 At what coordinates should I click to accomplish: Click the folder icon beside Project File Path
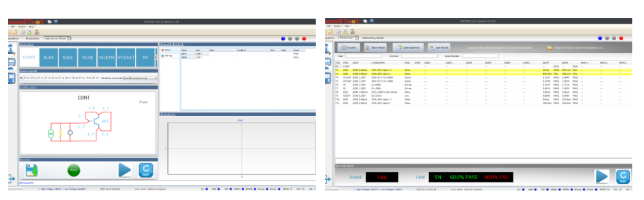click(x=550, y=48)
